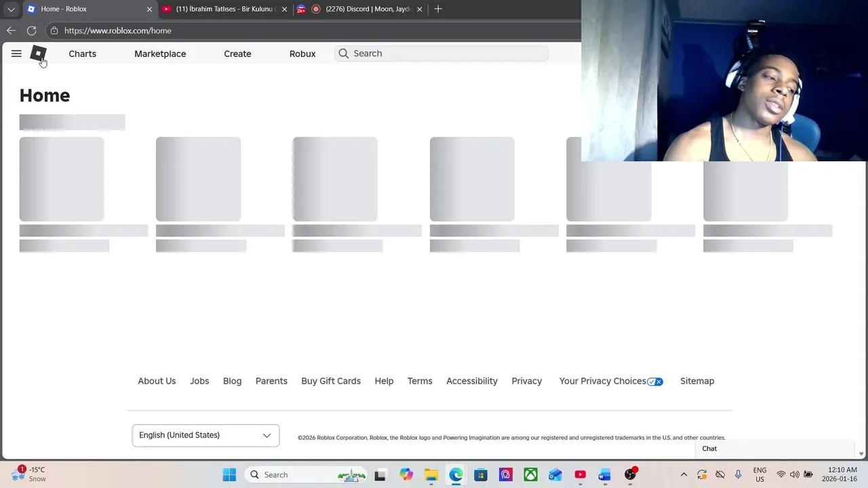This screenshot has height=488, width=868.
Task: Go to the Create section
Action: 237,54
